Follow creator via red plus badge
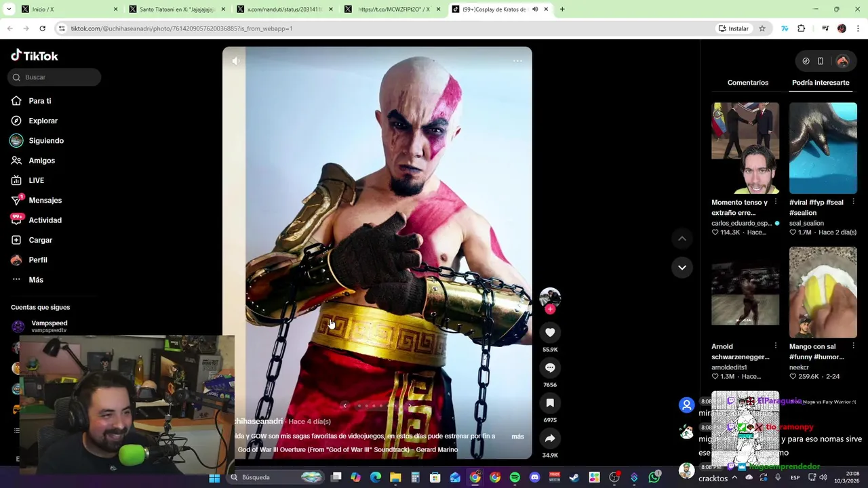 pos(550,309)
